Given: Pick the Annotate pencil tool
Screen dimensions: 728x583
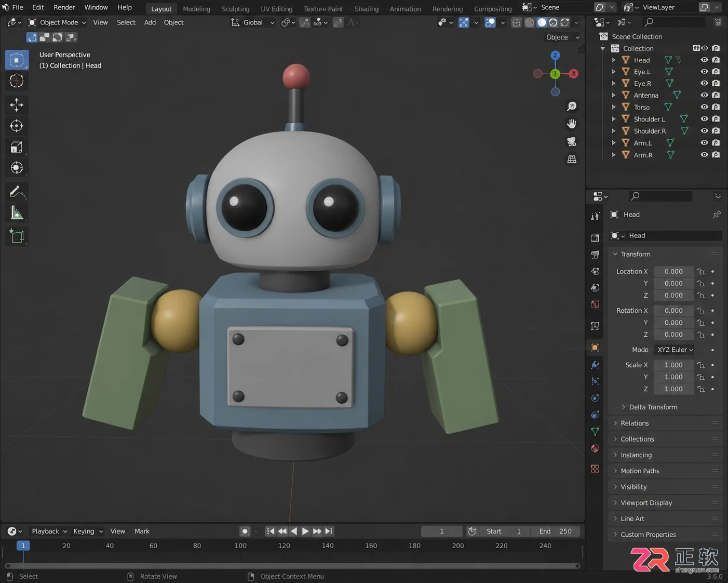Looking at the screenshot, I should 17,192.
